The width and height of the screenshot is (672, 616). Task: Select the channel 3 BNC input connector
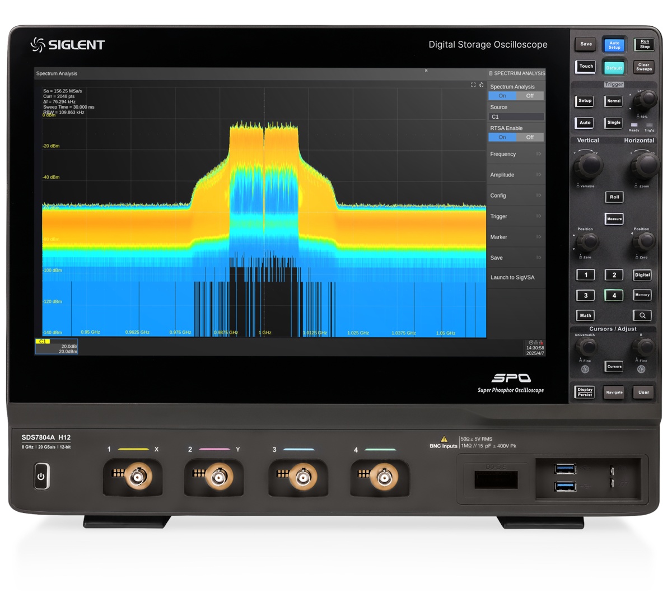tap(302, 477)
